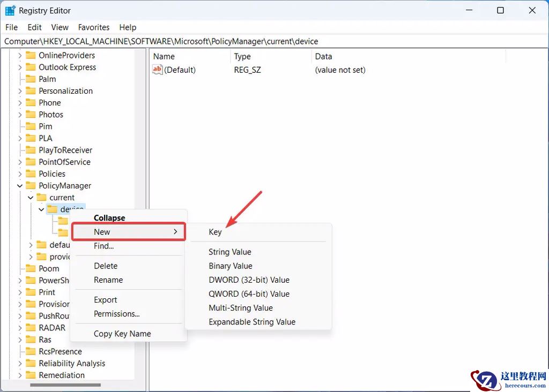Choose Key from the New submenu
The image size is (549, 392).
pos(215,232)
